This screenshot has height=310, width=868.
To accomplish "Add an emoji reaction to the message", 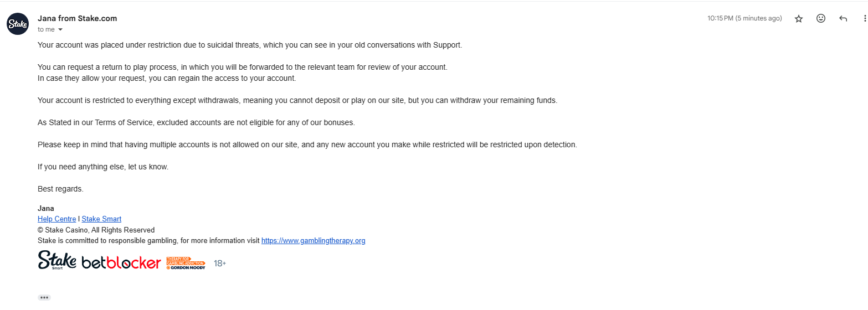I will [821, 18].
